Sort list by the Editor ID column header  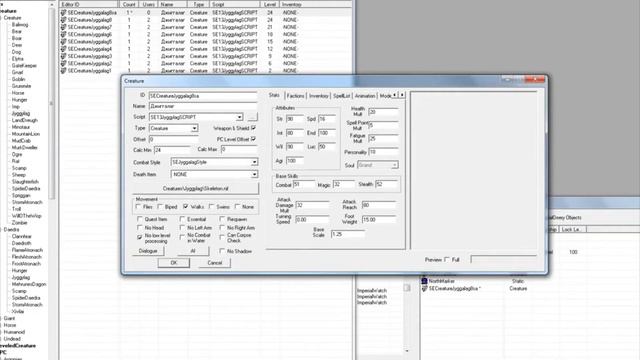[x=89, y=4]
